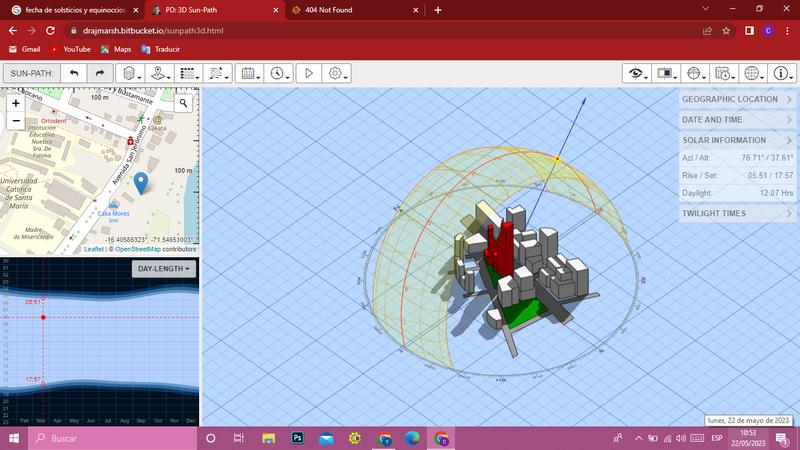Zoom in on the Leaflet map

click(x=16, y=103)
